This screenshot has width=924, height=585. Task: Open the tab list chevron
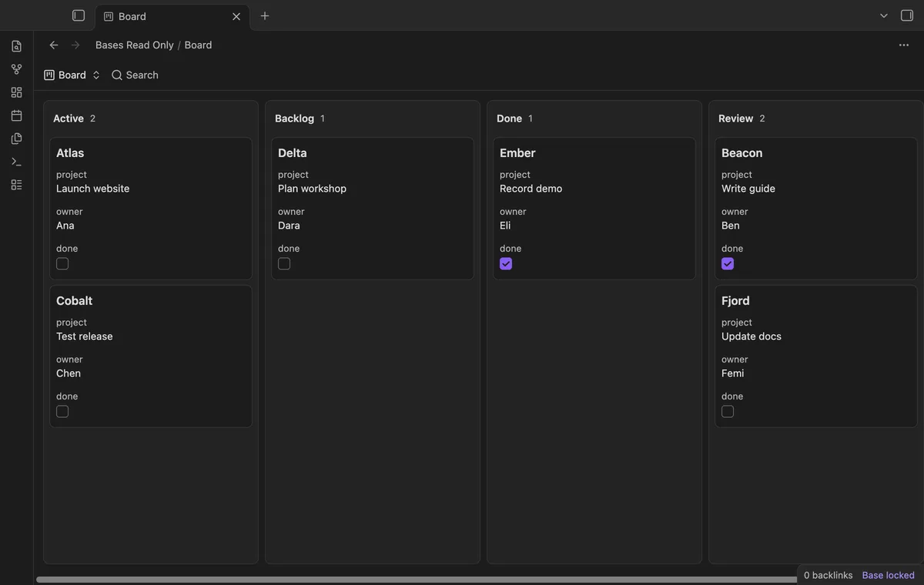pos(884,15)
